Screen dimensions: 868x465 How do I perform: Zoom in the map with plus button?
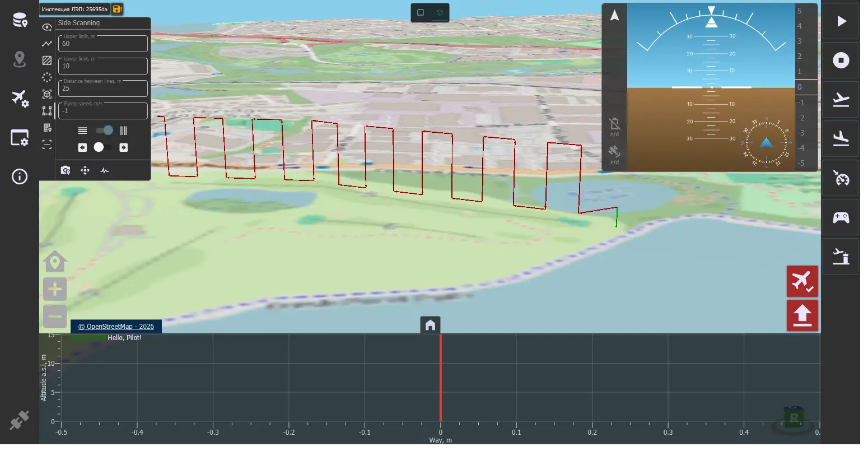(x=55, y=289)
